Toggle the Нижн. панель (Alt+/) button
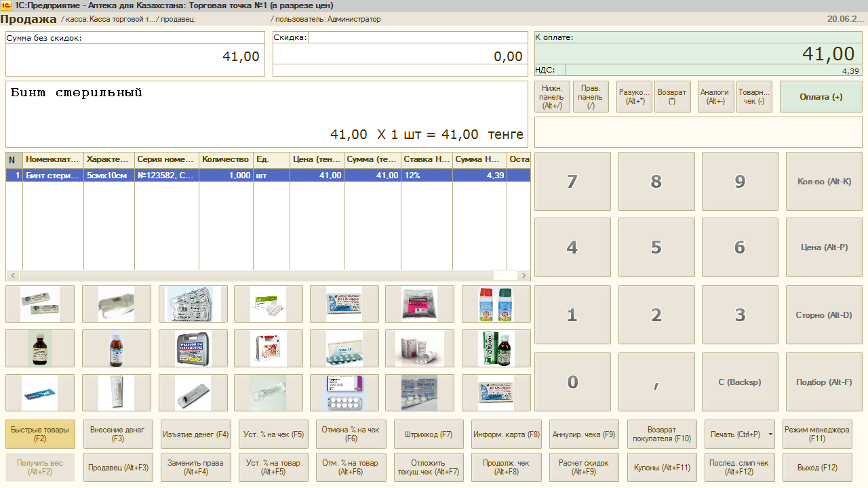868x488 pixels. [x=552, y=97]
